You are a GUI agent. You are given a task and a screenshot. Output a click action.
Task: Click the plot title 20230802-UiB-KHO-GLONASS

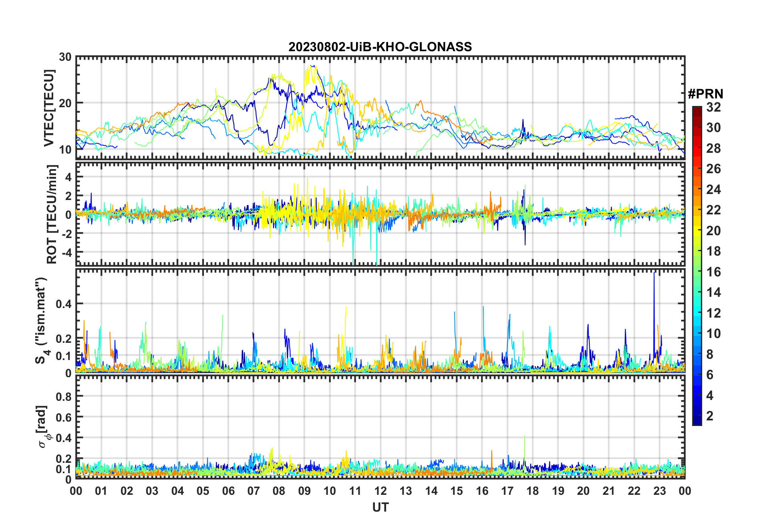click(380, 47)
